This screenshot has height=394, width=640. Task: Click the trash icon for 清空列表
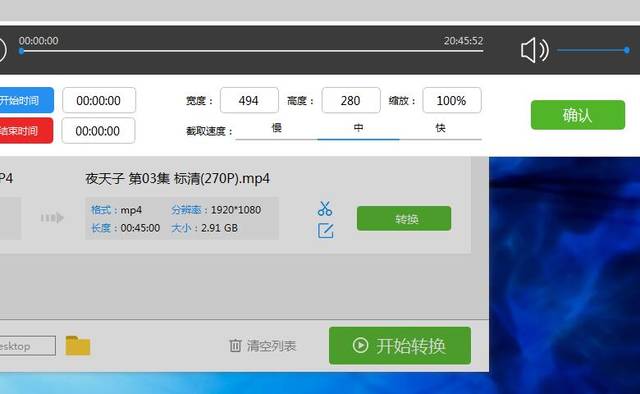[235, 345]
